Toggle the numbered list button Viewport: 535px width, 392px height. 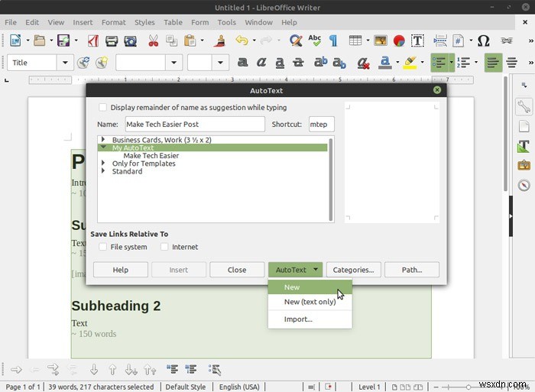click(463, 63)
